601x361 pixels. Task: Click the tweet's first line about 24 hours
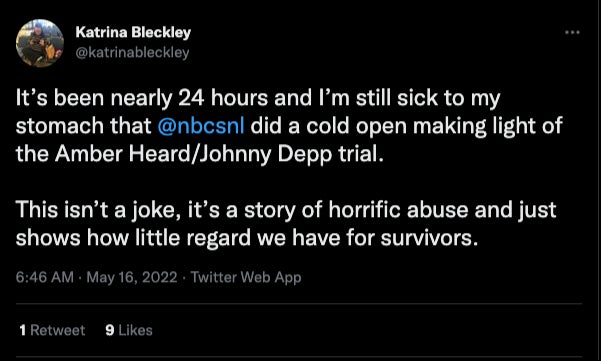(258, 98)
